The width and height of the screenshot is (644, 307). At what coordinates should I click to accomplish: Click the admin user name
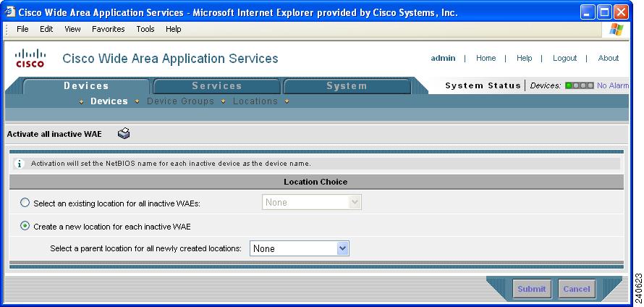point(443,58)
